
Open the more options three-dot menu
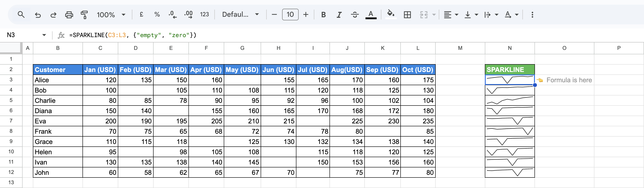pyautogui.click(x=532, y=15)
